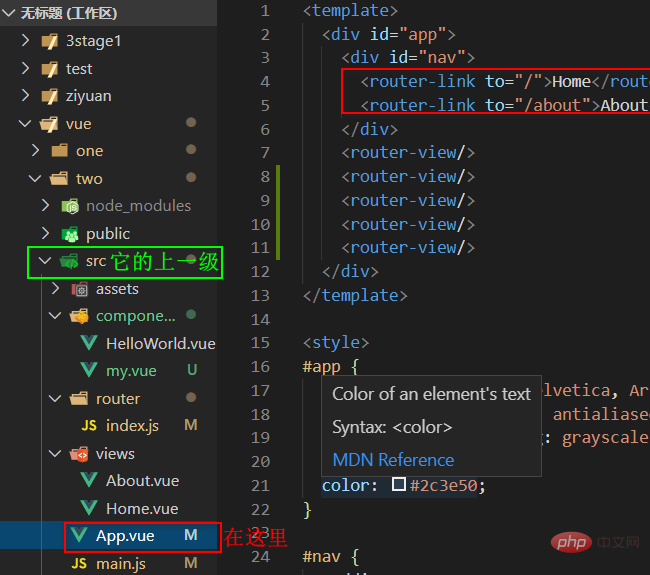Click the ziyuan folder icon
The image size is (650, 575).
pos(50,96)
